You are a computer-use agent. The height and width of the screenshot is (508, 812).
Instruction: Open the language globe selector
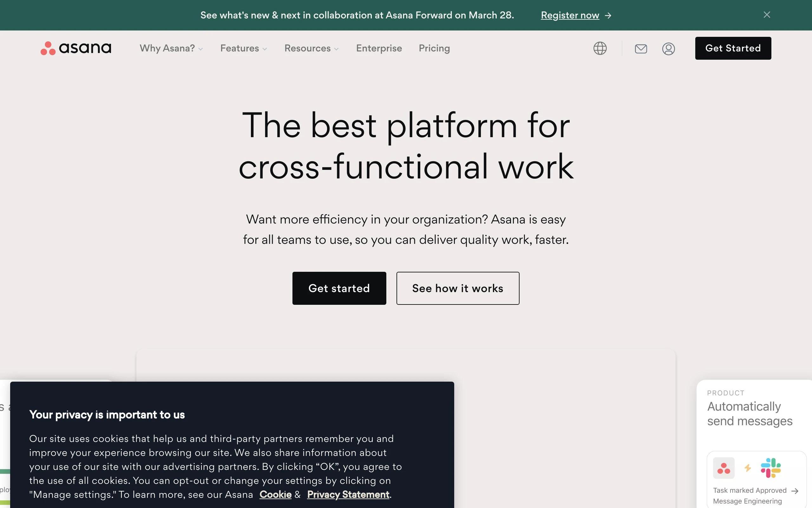(600, 48)
